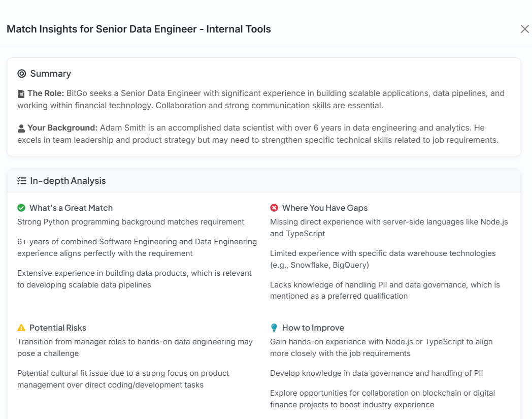
Task: Select the In-depth Analysis section header
Action: point(68,181)
